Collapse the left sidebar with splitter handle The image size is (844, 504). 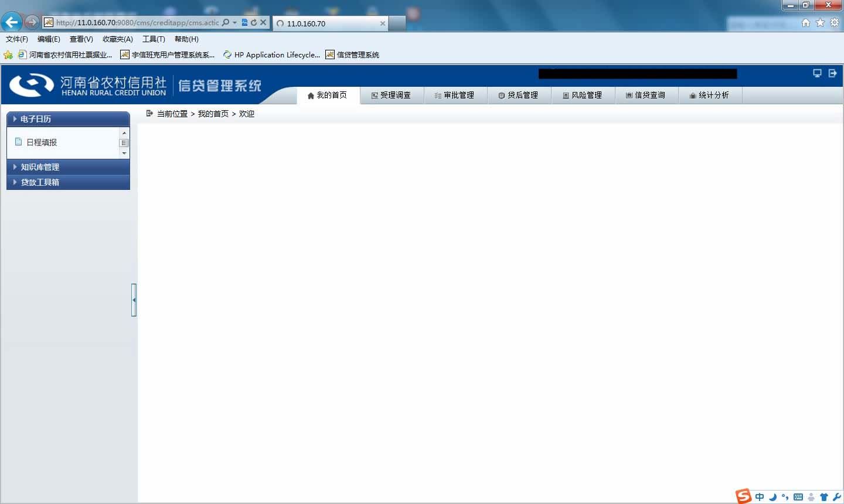click(134, 300)
